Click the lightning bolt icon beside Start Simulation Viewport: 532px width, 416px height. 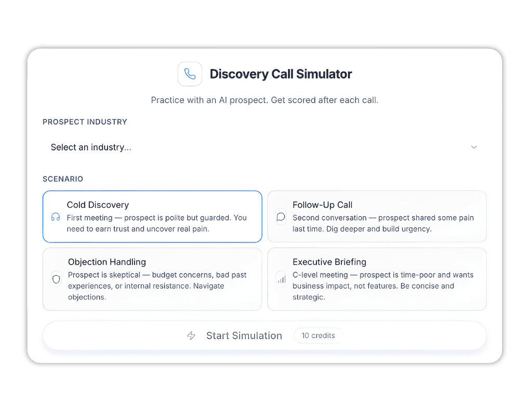click(191, 335)
